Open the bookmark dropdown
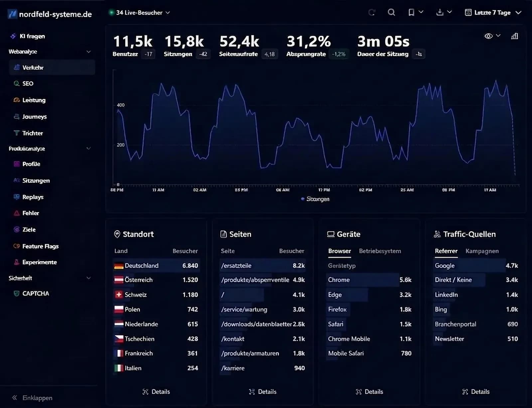Viewport: 532px width, 408px height. click(415, 12)
